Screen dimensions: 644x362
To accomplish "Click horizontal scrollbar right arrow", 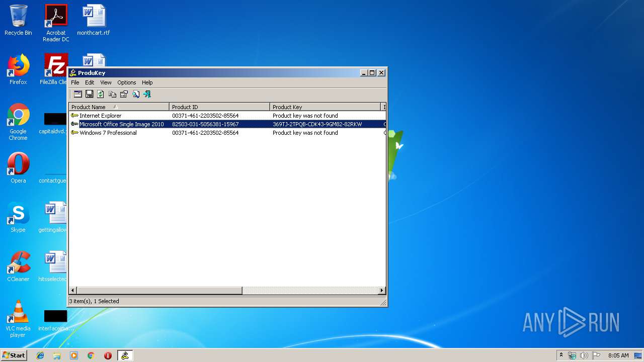I will [x=382, y=290].
